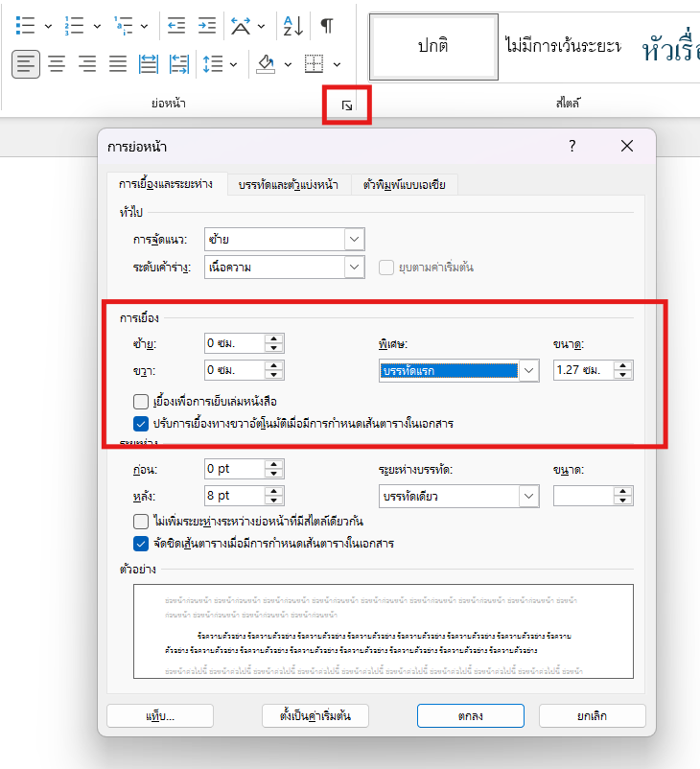Click the line spacing icon
Image resolution: width=700 pixels, height=769 pixels.
point(213,63)
